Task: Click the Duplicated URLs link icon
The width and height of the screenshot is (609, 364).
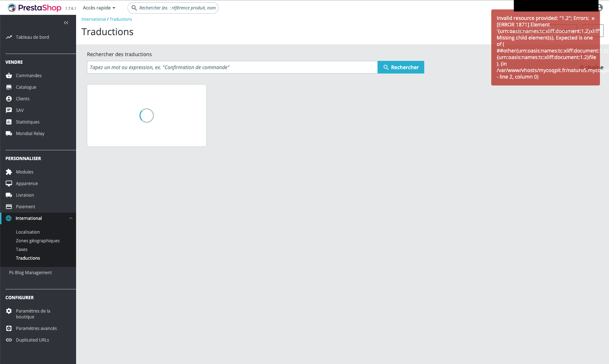Action: (x=9, y=340)
